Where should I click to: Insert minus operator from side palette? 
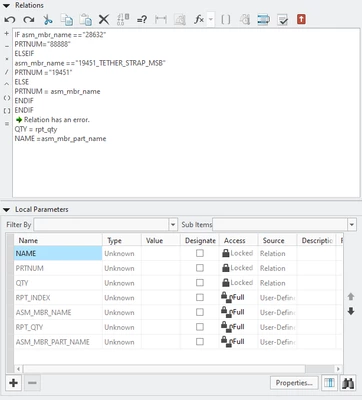coord(6,46)
